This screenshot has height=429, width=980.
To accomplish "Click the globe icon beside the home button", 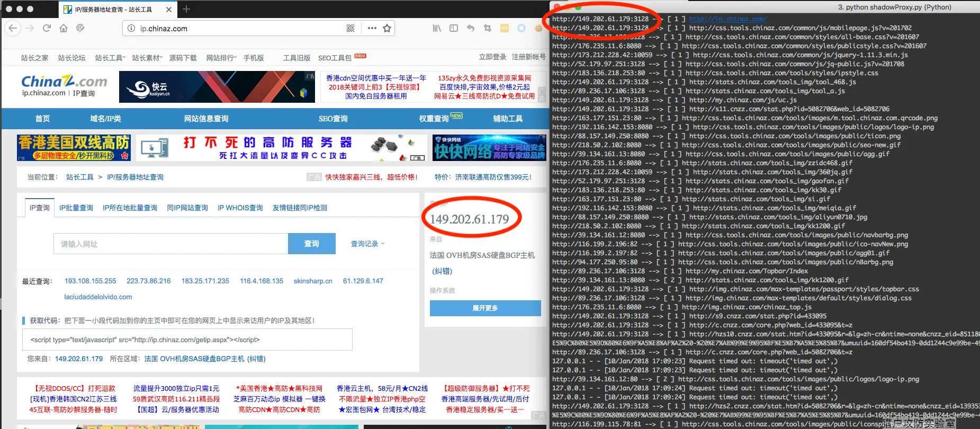I will (80, 28).
